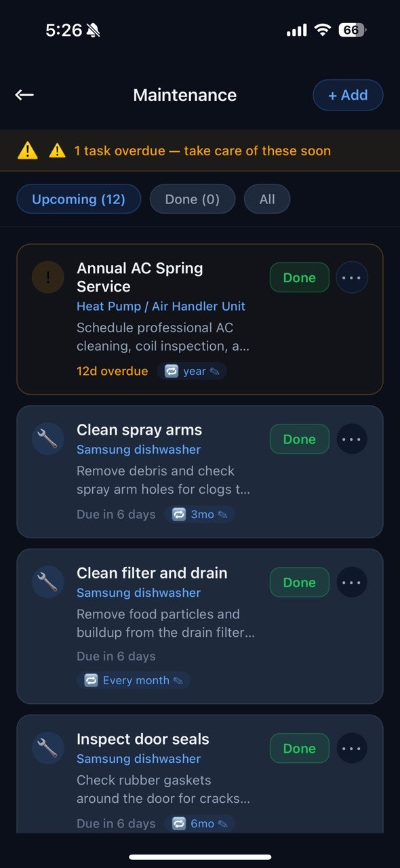Screen dimensions: 400x868
Task: Tap the warning triangle in the overdue banner
Action: tap(27, 151)
